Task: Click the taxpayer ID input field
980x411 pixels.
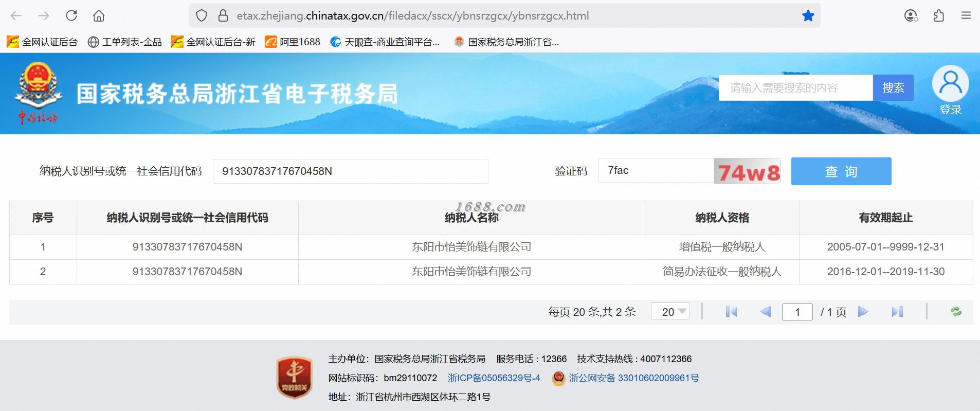Action: [350, 171]
